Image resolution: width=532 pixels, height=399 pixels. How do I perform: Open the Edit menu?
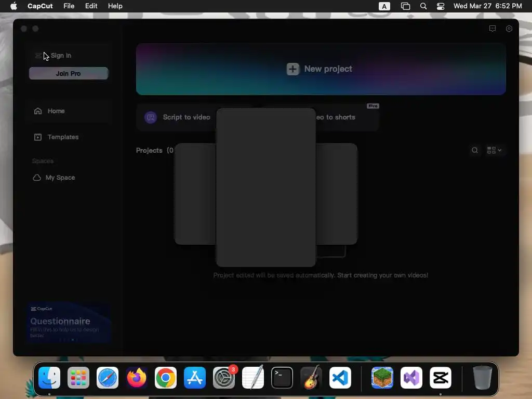[x=91, y=6]
